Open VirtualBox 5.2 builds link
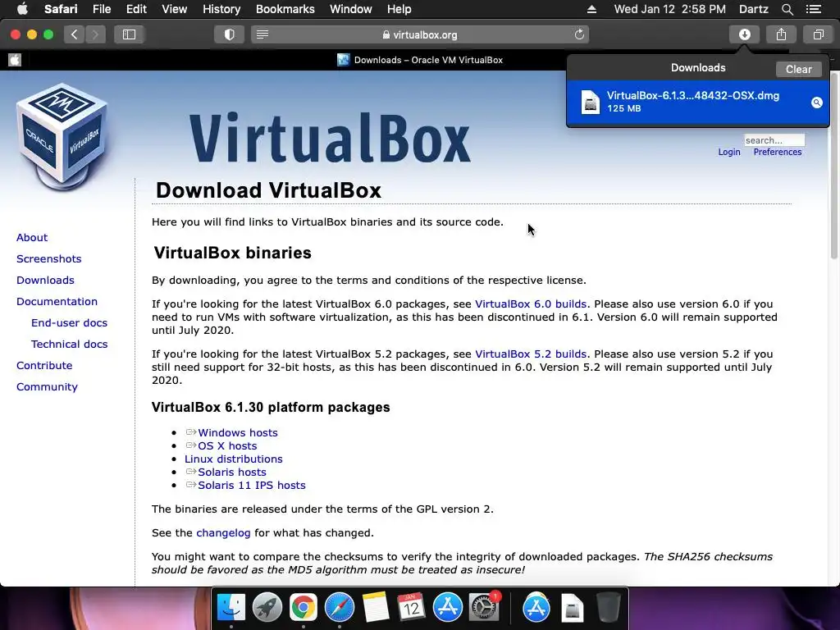Viewport: 840px width, 630px height. pos(531,354)
